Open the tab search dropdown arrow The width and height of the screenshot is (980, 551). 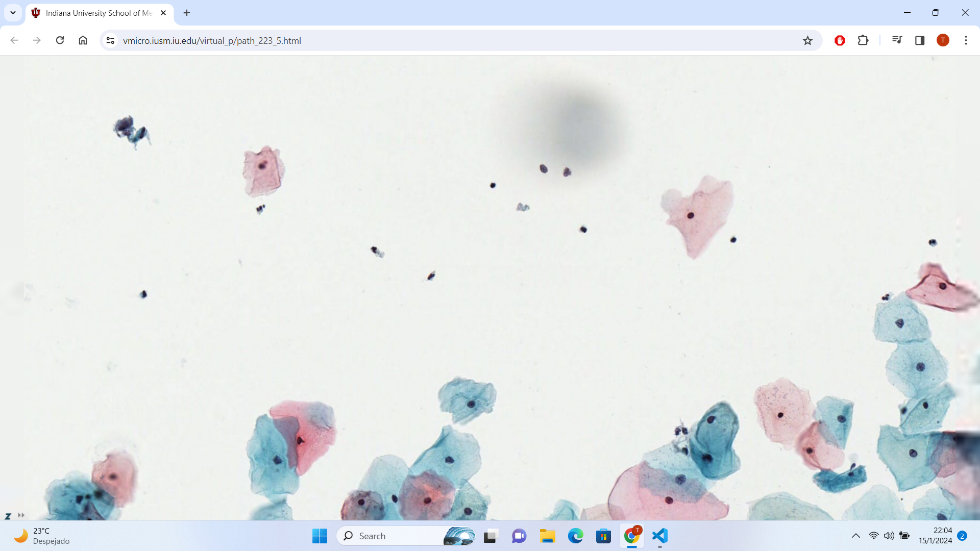click(13, 13)
